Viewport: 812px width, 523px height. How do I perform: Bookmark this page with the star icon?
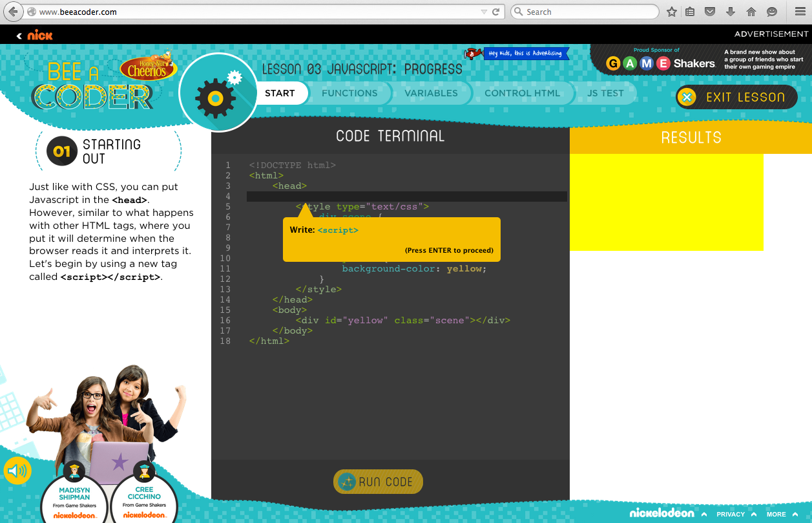(672, 12)
